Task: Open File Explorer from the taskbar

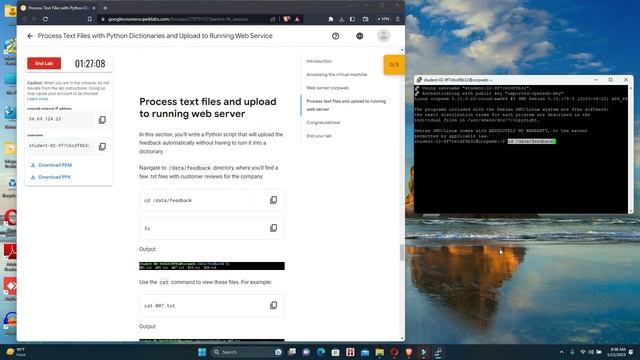Action: tap(380, 352)
